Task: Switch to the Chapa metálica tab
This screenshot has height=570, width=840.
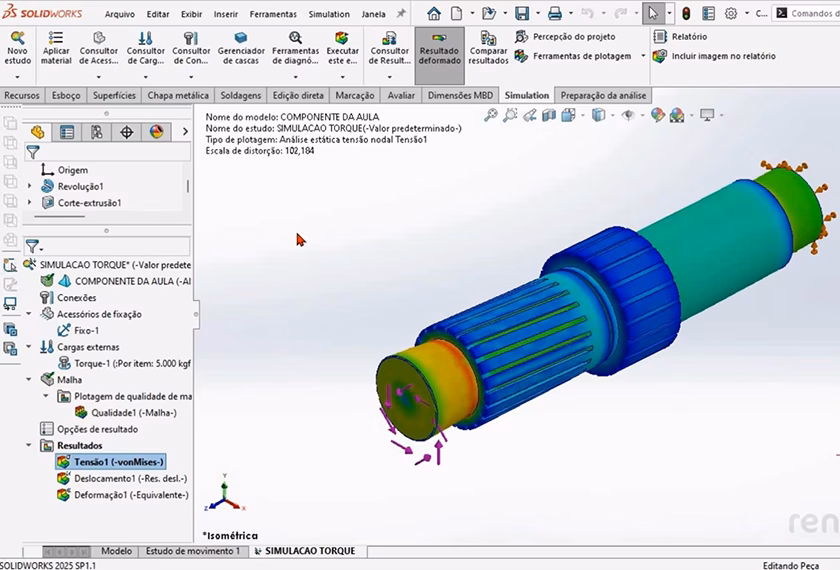Action: pos(177,96)
